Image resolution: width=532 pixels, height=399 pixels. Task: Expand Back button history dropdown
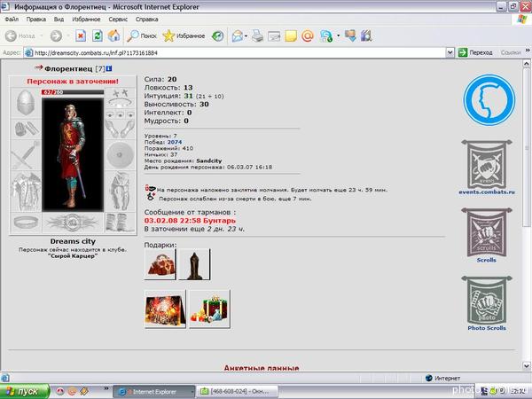coord(41,36)
